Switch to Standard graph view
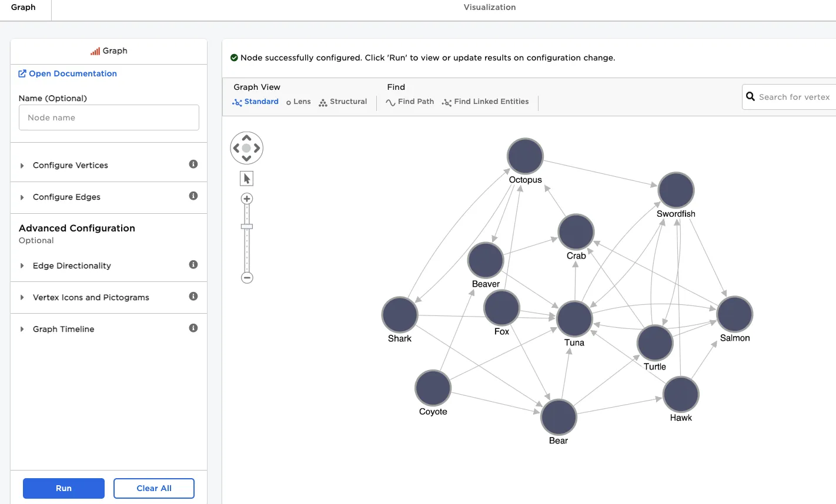This screenshot has height=504, width=836. [256, 102]
